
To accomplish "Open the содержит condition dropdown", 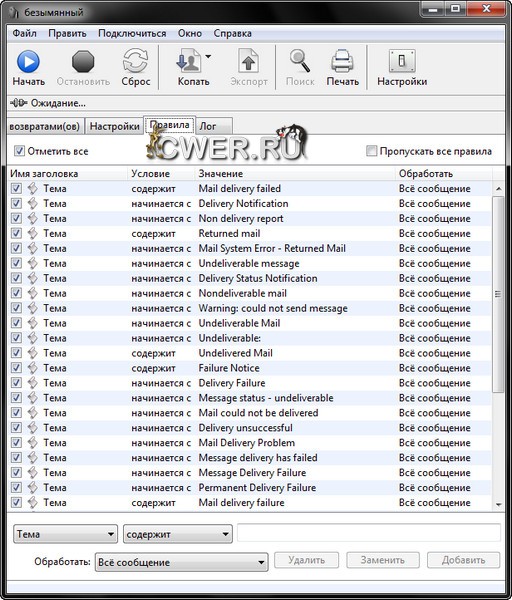I will click(x=178, y=534).
